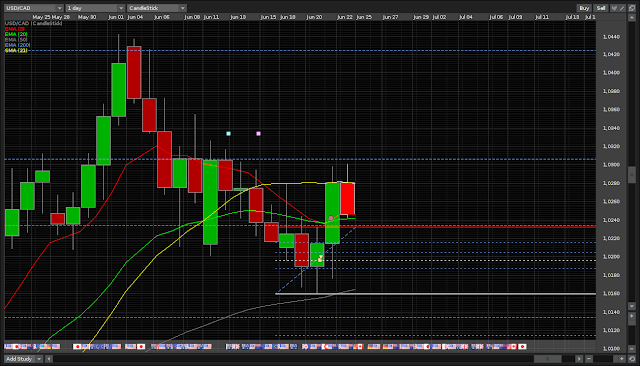
Task: Click the zoom in plus button
Action: (x=622, y=359)
